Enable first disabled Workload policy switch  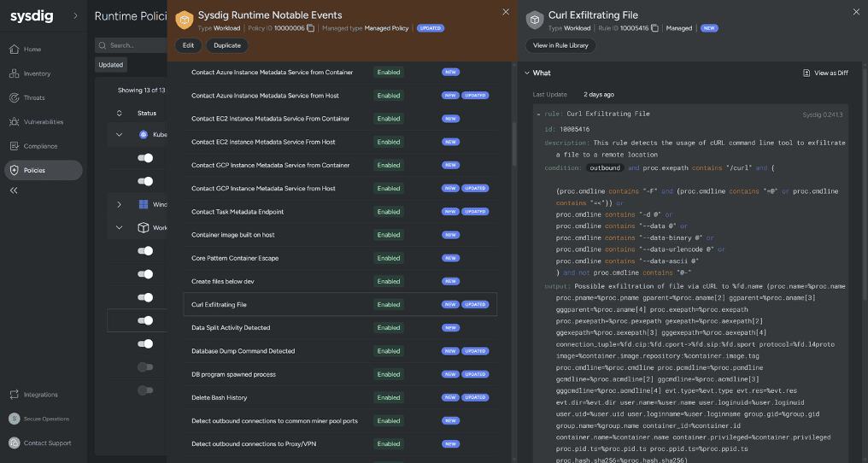pyautogui.click(x=145, y=367)
